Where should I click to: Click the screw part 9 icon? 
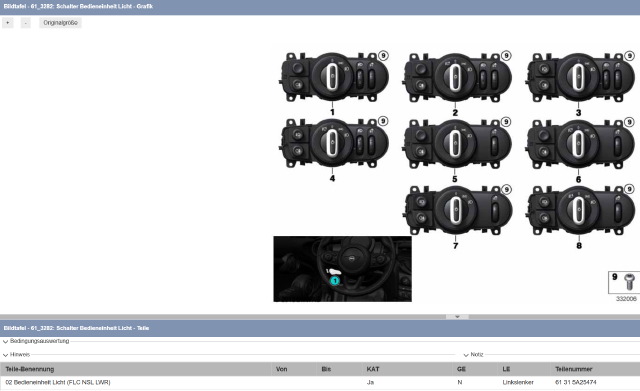click(629, 282)
